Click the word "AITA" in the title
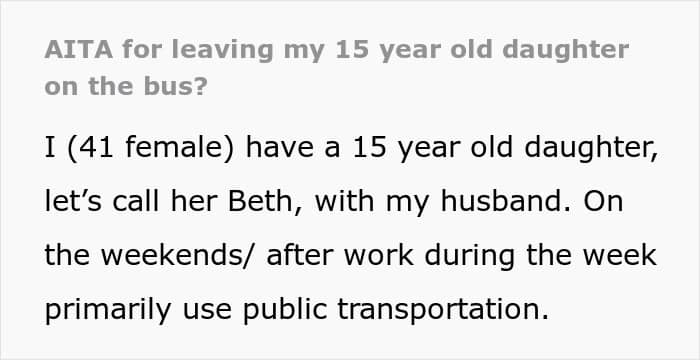 (x=79, y=50)
